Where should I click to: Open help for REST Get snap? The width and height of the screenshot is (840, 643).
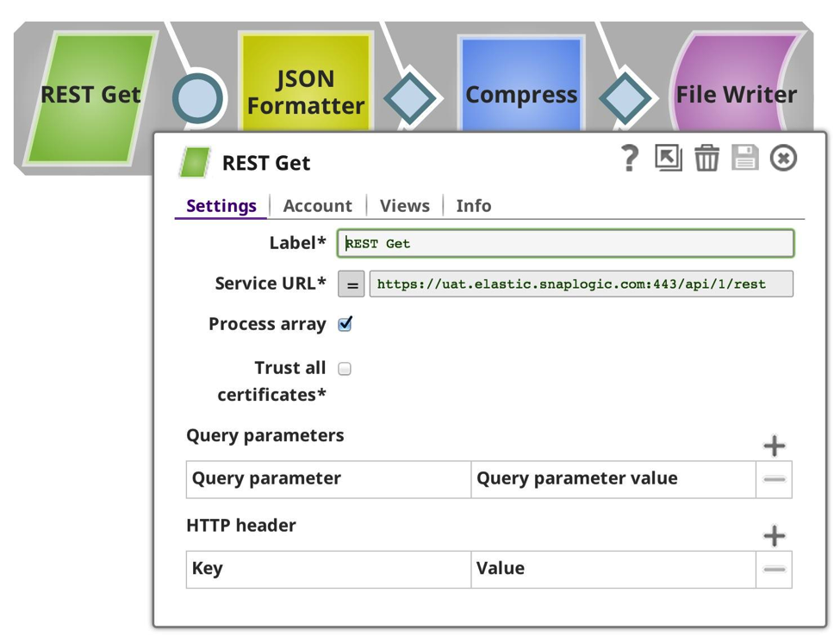[x=630, y=158]
